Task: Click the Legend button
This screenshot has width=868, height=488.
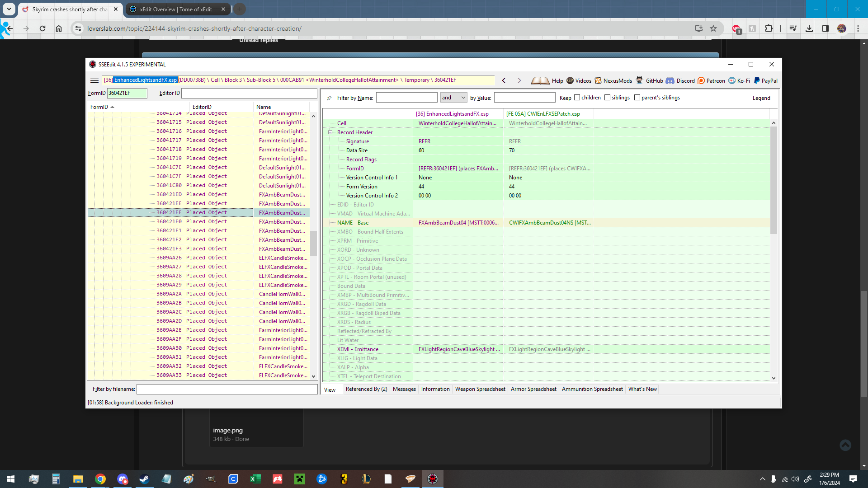Action: [761, 98]
